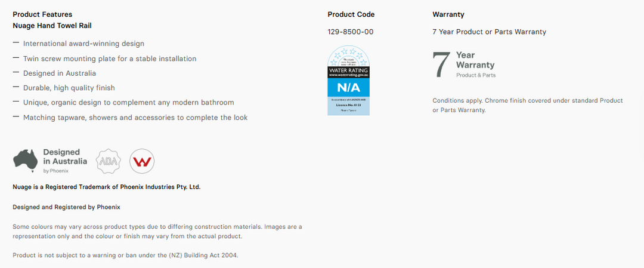Click the Nuage Hand Towel Rail title

point(52,26)
